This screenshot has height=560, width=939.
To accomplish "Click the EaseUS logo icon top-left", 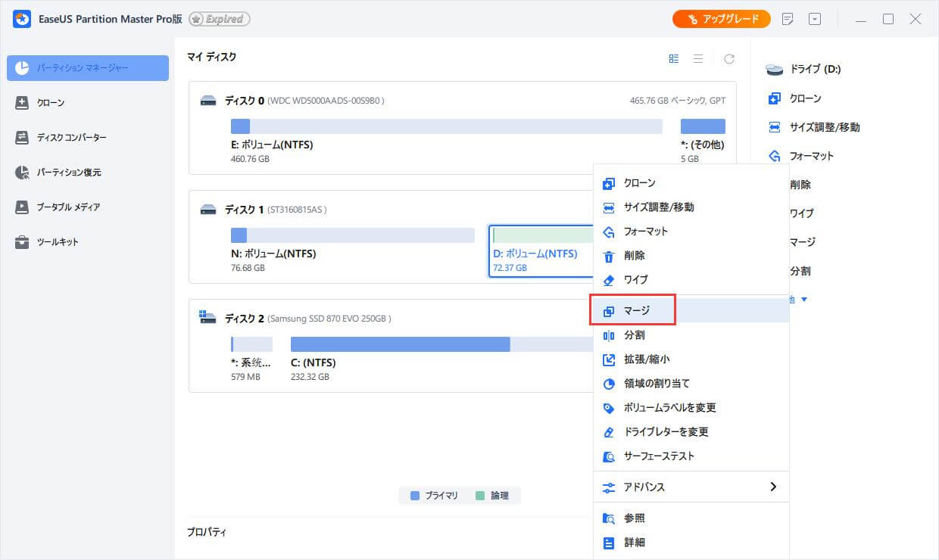I will click(20, 18).
